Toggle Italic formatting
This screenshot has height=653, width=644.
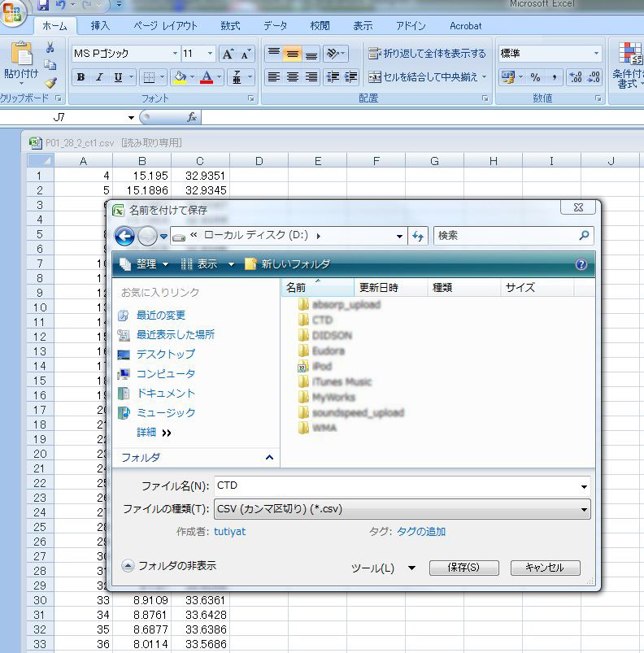point(99,77)
